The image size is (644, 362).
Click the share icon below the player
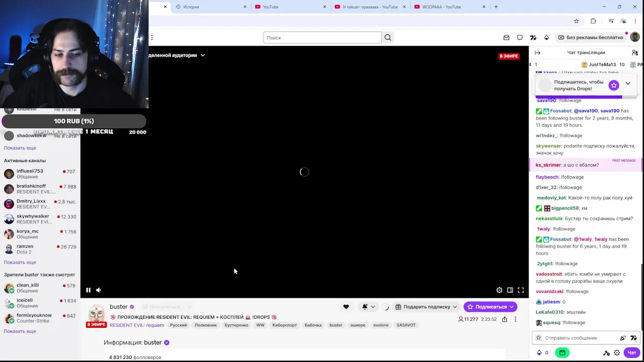505,319
